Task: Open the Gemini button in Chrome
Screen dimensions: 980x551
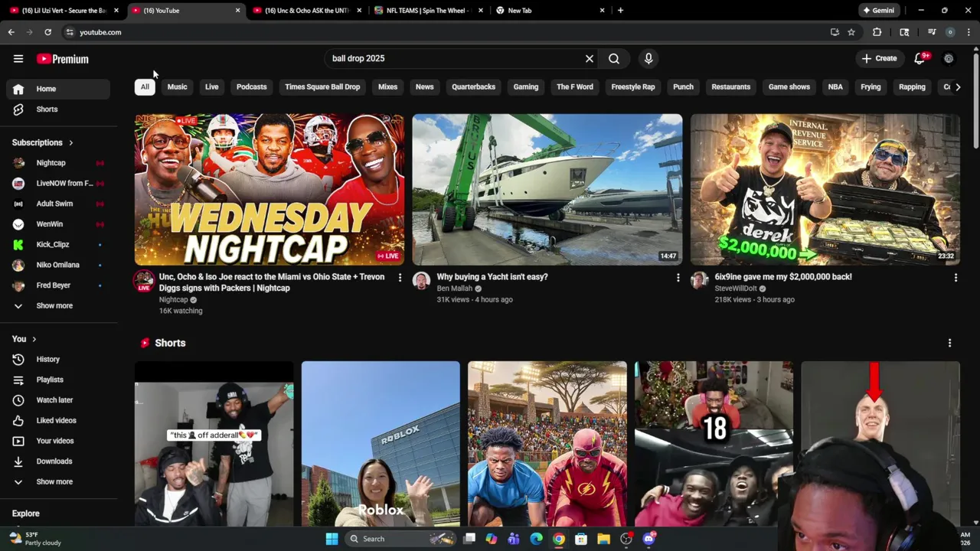Action: pyautogui.click(x=878, y=11)
